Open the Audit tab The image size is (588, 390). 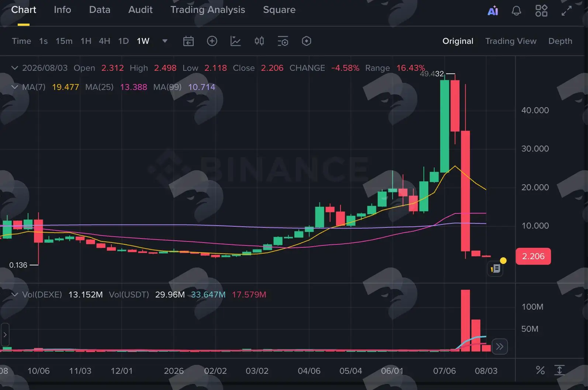pyautogui.click(x=140, y=10)
